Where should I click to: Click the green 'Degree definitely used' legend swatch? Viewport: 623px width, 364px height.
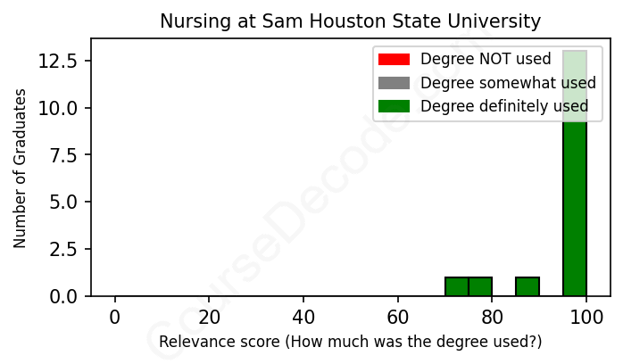click(394, 106)
